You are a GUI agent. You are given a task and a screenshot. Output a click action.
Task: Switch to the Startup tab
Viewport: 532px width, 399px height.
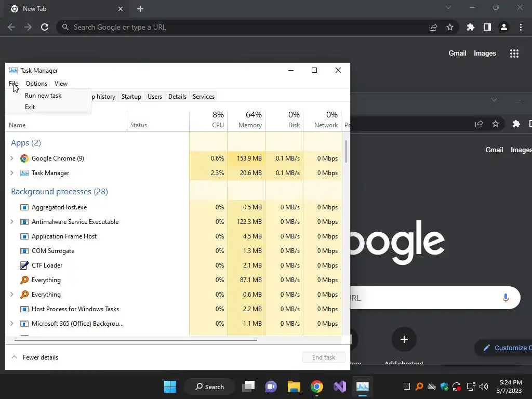[131, 97]
